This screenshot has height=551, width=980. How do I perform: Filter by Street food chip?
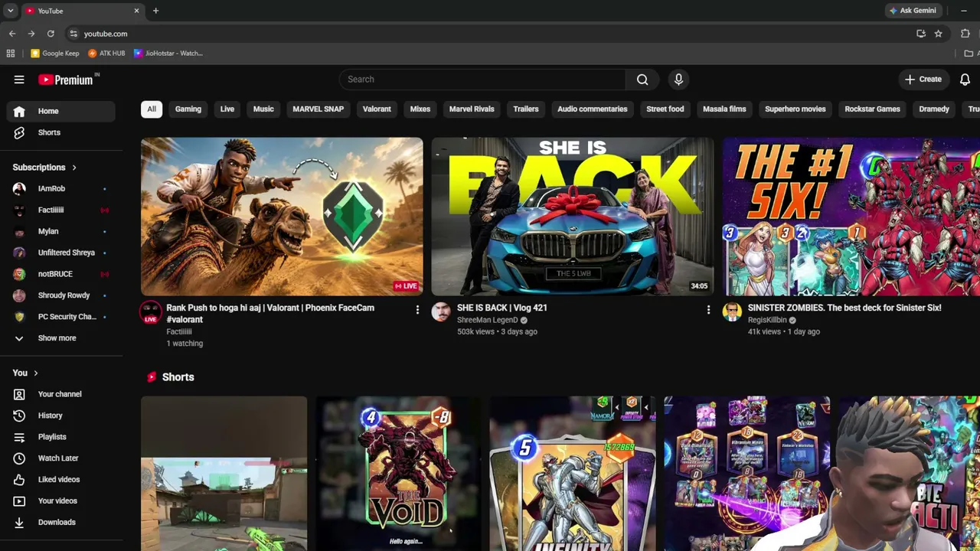pyautogui.click(x=665, y=109)
